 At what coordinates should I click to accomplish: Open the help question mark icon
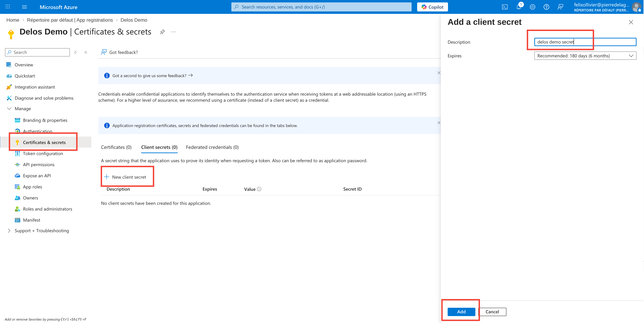(546, 7)
